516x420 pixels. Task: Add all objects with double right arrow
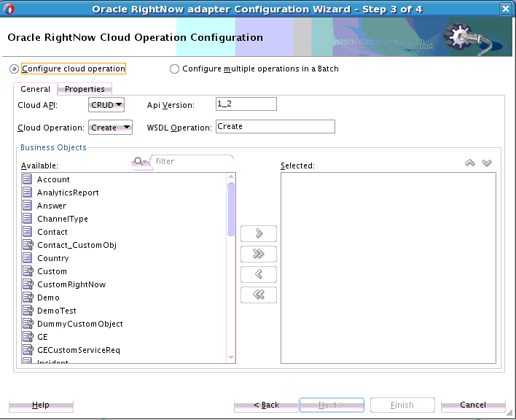[259, 254]
